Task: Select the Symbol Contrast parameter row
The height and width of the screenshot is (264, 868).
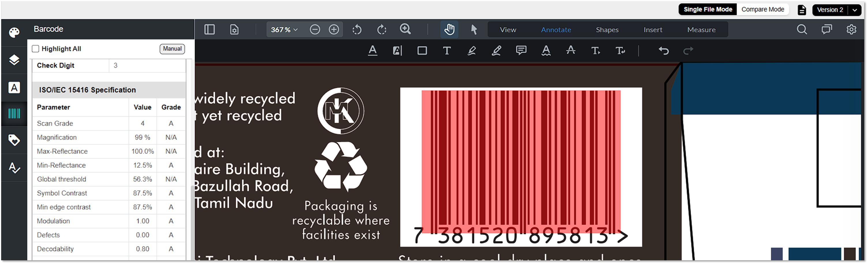Action: pos(109,193)
